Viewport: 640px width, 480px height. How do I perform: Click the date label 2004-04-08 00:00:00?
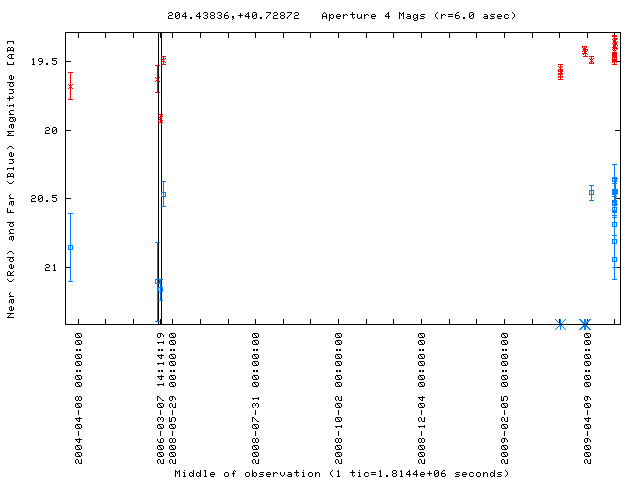tap(78, 398)
